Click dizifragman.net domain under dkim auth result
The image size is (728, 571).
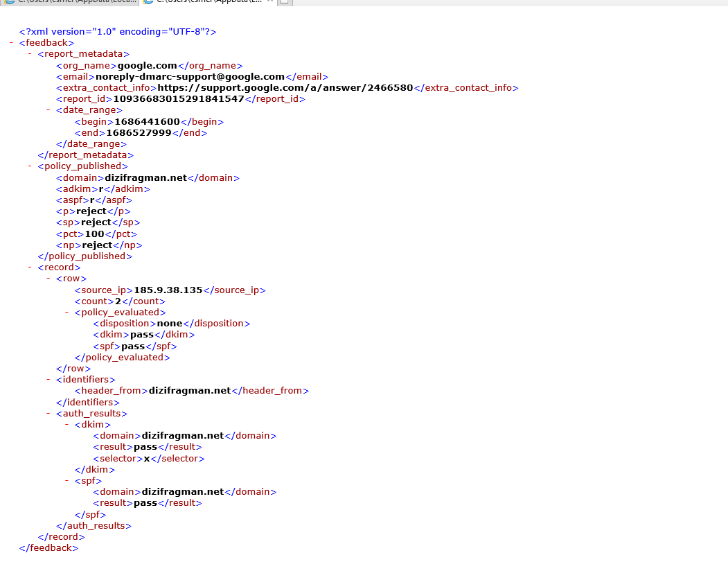pos(183,437)
